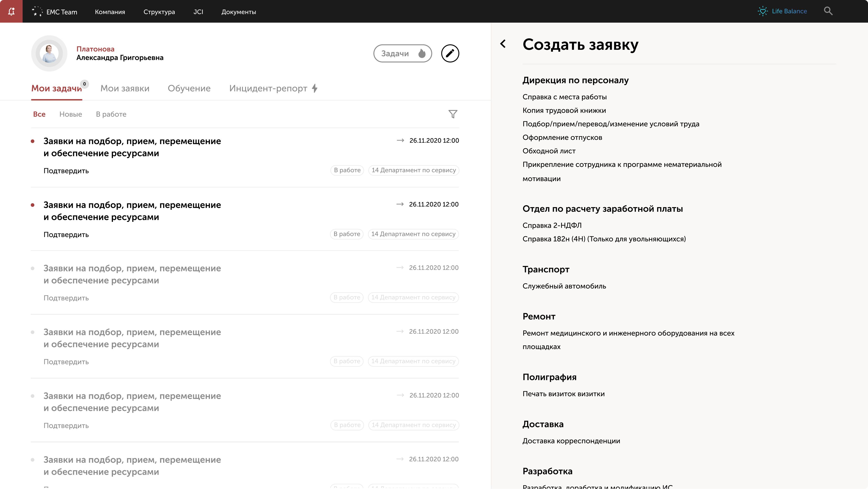Click the lightning bolt next to Инцидент-репорт
The image size is (868, 489).
tap(315, 88)
